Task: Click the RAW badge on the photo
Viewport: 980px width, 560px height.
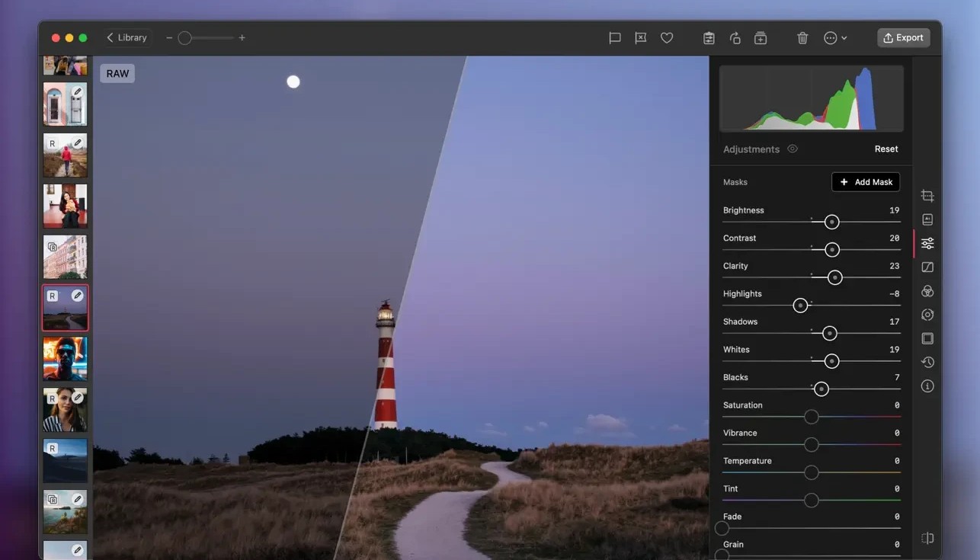Action: click(x=117, y=73)
